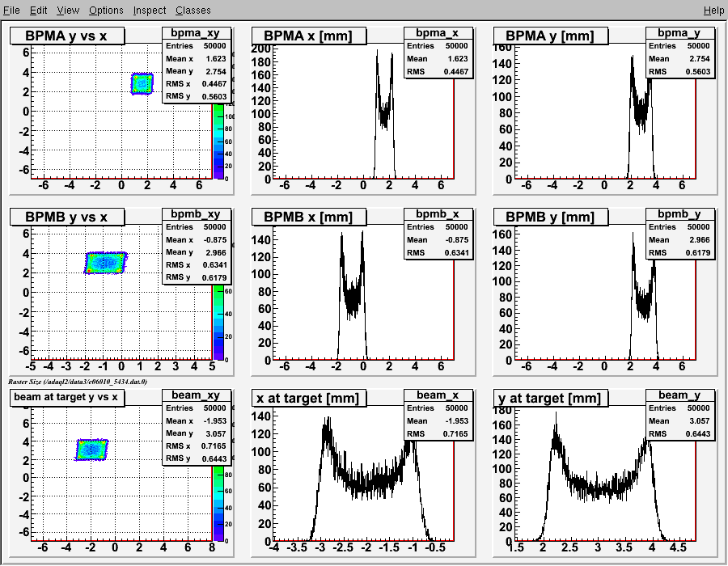
Task: Click the bpmb_y statistics box header
Action: click(679, 214)
